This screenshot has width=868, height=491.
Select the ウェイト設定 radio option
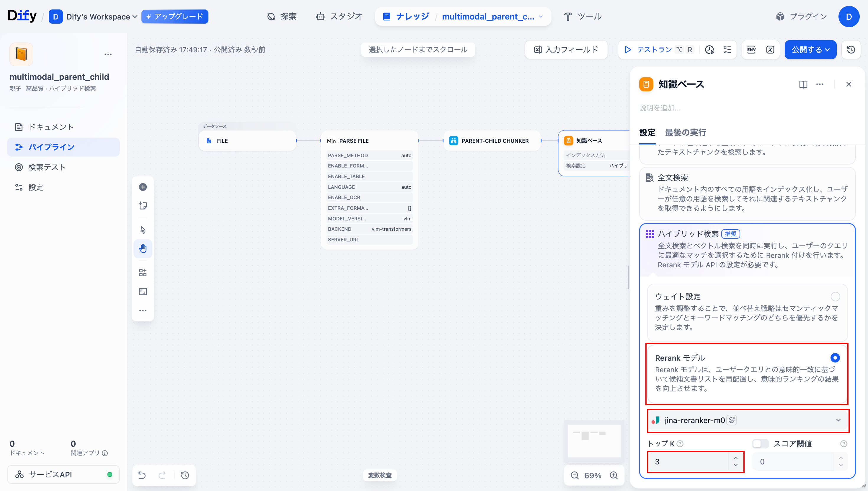pos(835,296)
